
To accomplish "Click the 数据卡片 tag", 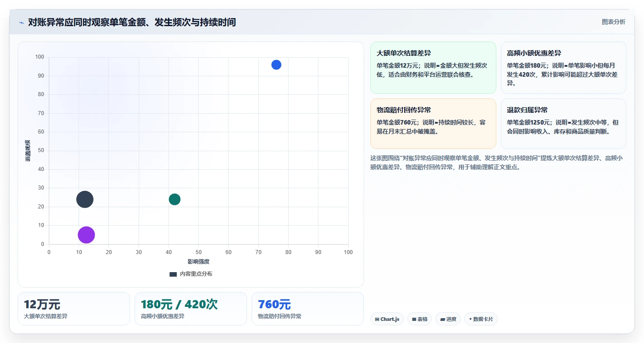I will pyautogui.click(x=481, y=319).
